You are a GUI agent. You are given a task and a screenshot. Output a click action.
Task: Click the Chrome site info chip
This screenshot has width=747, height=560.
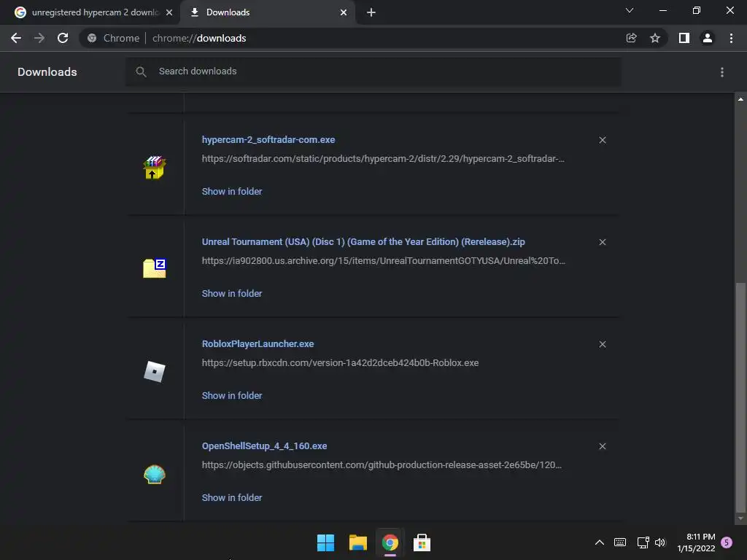(x=113, y=38)
